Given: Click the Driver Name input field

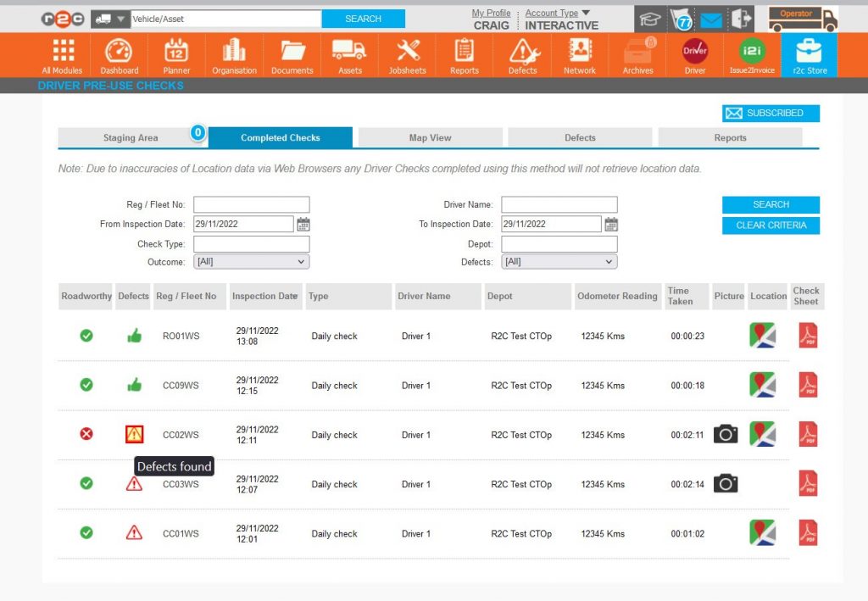Looking at the screenshot, I should coord(559,204).
